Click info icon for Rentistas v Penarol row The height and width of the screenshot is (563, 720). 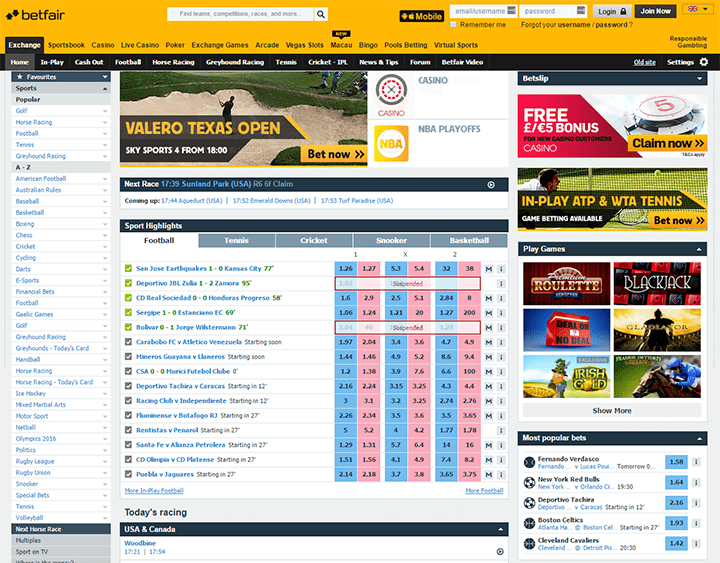click(x=501, y=431)
